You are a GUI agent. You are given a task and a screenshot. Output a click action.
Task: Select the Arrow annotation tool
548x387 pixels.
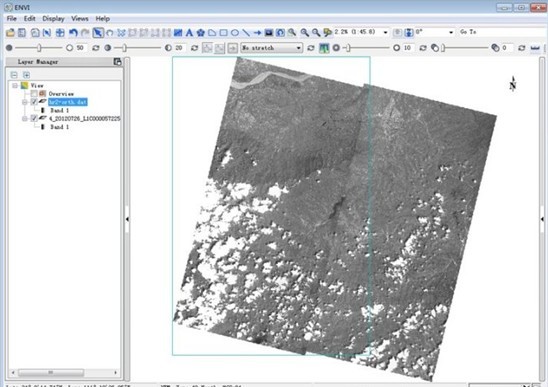(x=258, y=33)
